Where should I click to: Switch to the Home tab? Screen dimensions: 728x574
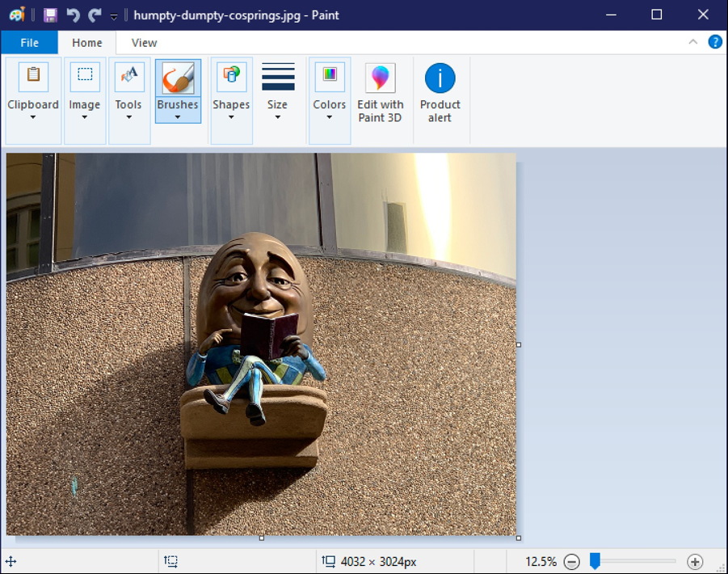tap(86, 43)
